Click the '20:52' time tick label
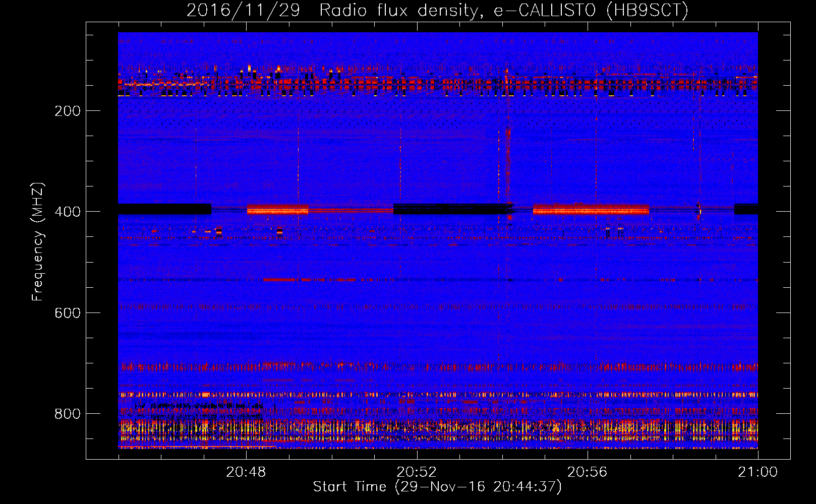The image size is (816, 504). [416, 472]
